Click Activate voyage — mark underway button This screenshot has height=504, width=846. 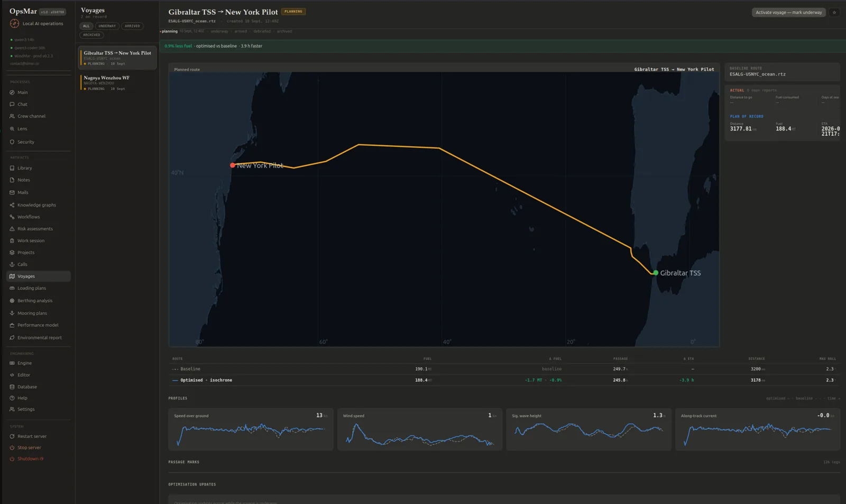tap(789, 12)
